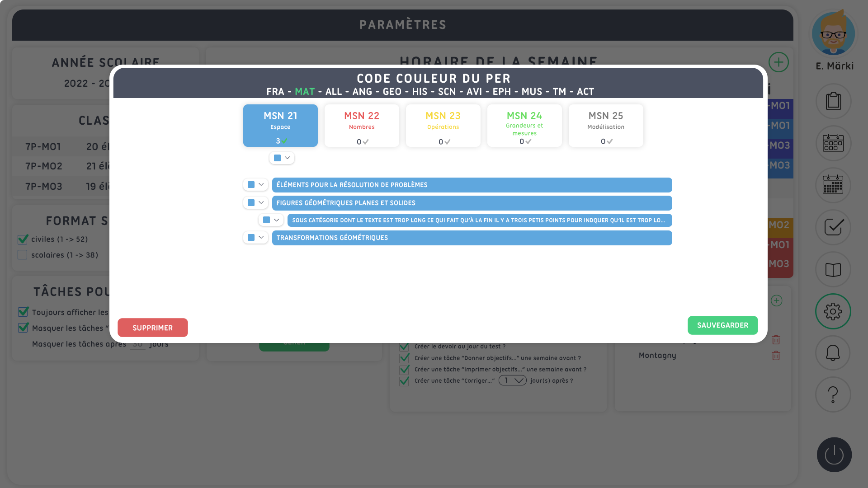The image size is (868, 488).
Task: Open the clipboard icon in the sidebar
Action: (833, 101)
